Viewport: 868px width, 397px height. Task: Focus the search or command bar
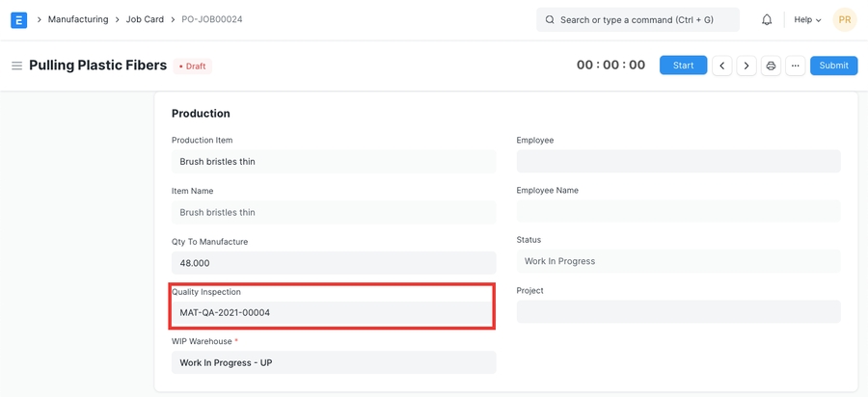pyautogui.click(x=637, y=19)
